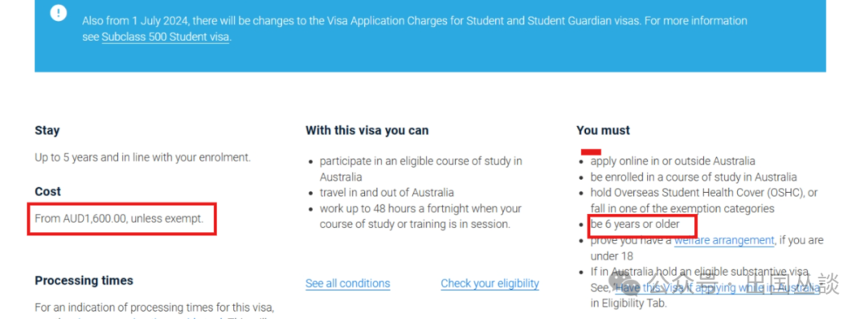Click the 'travel in and out of Australia' bullet
The width and height of the screenshot is (868, 319).
(387, 193)
